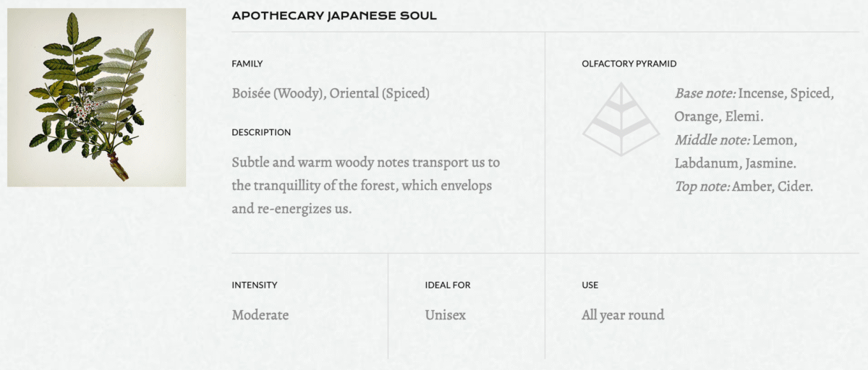
Task: Click the Use label
Action: (590, 285)
